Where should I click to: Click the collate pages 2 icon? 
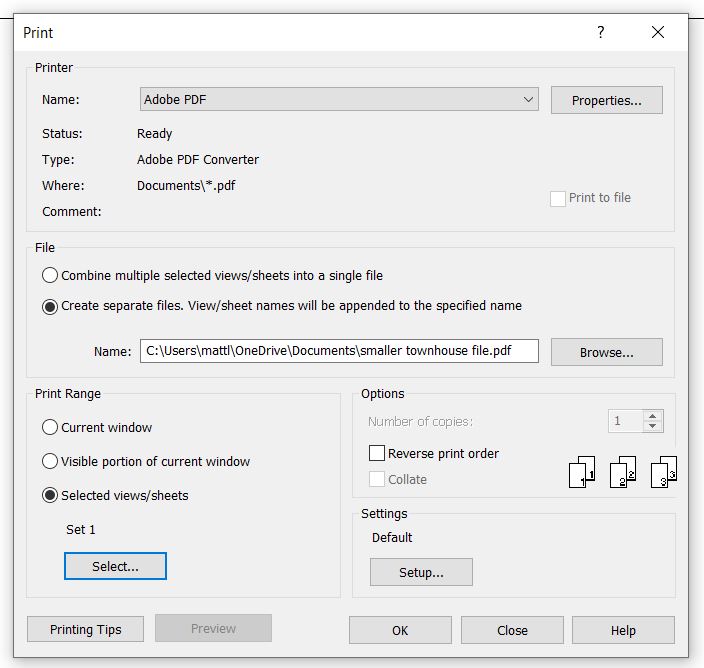click(x=623, y=472)
